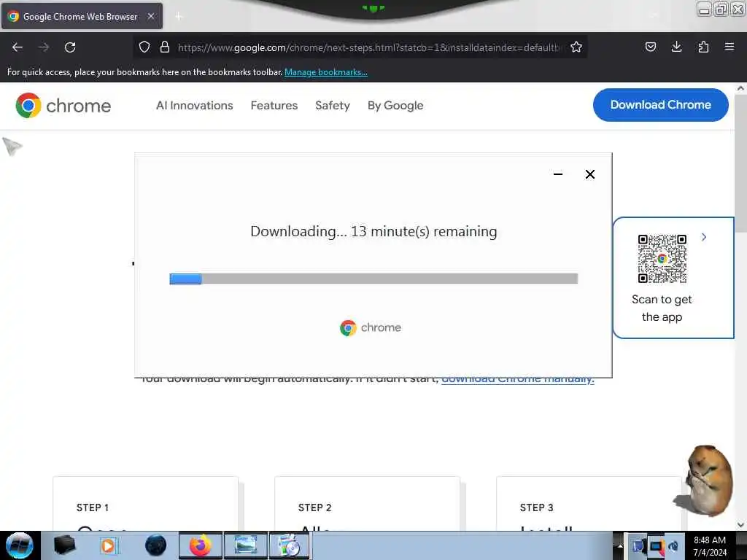The image size is (747, 560).
Task: Open the Pocket save icon
Action: point(650,47)
